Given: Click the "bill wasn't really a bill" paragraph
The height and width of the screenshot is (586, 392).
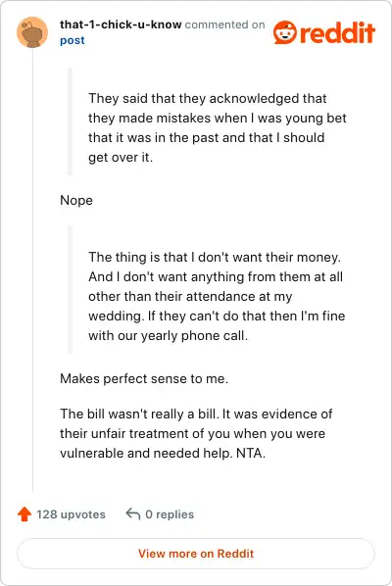Looking at the screenshot, I should (196, 433).
